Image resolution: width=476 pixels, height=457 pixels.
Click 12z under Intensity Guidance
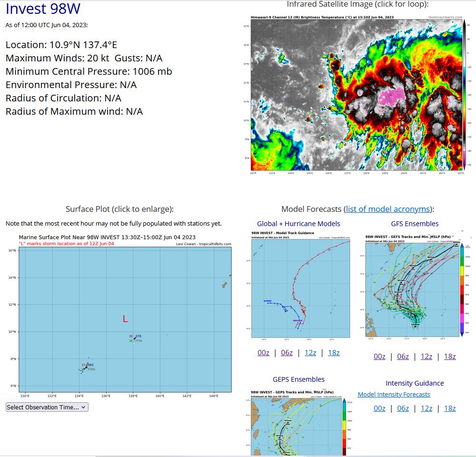[426, 408]
